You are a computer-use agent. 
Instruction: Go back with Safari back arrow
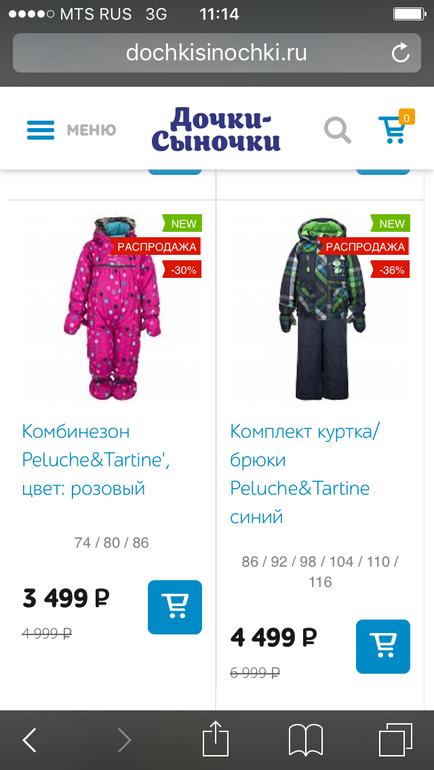point(29,740)
